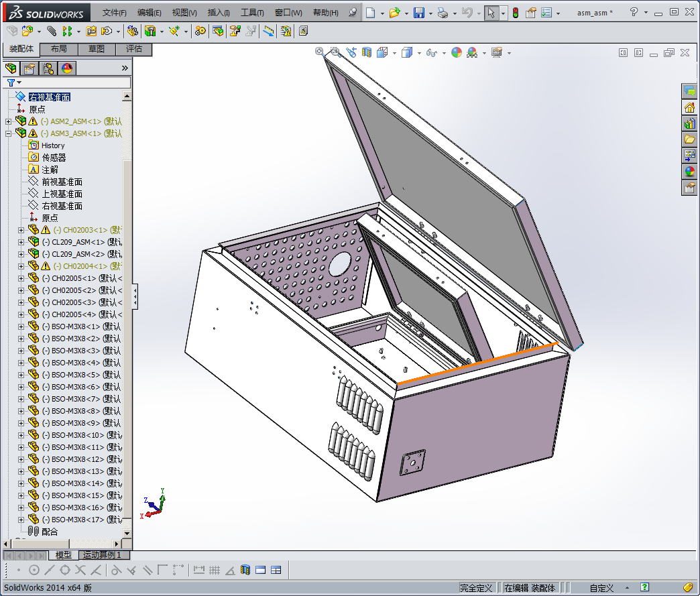Screen dimensions: 700x596
Task: Toggle the Hide/Show Items glasses icon
Action: (x=432, y=52)
